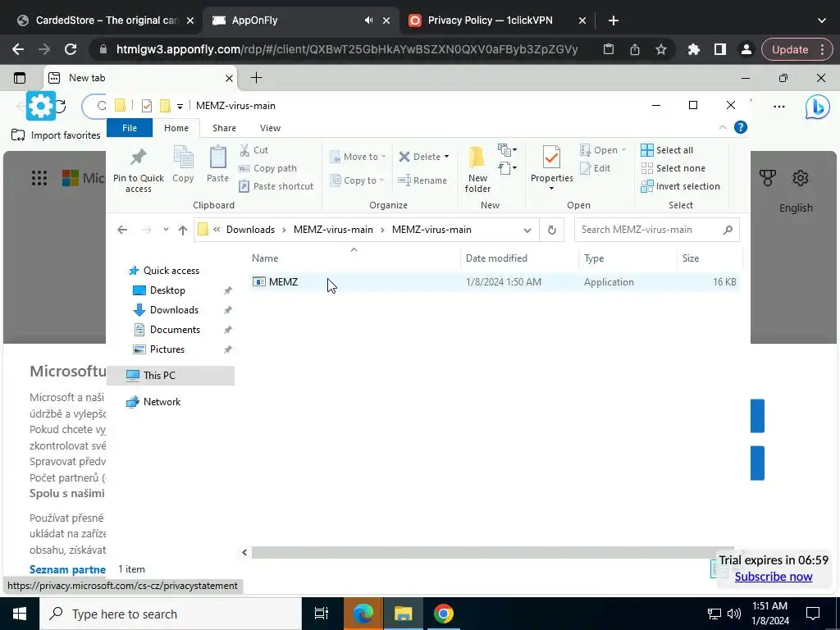The image size is (840, 630).
Task: Switch to the View ribbon tab
Action: click(270, 128)
